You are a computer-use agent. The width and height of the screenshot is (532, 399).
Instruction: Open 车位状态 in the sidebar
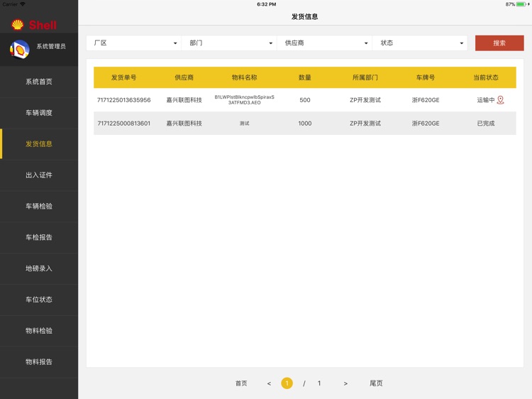click(39, 300)
